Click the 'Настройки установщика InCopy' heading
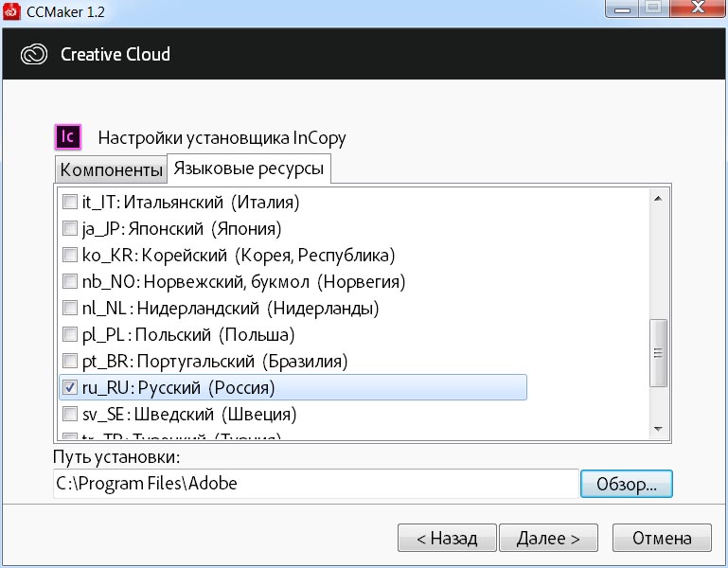Image resolution: width=728 pixels, height=568 pixels. pos(222,138)
